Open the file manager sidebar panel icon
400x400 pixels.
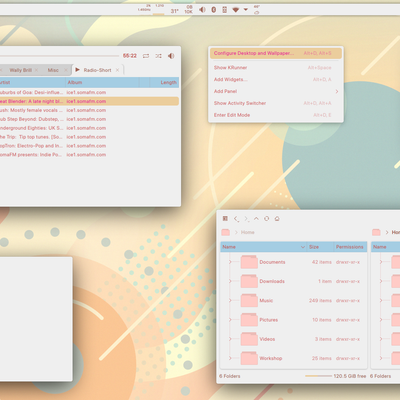[225, 219]
